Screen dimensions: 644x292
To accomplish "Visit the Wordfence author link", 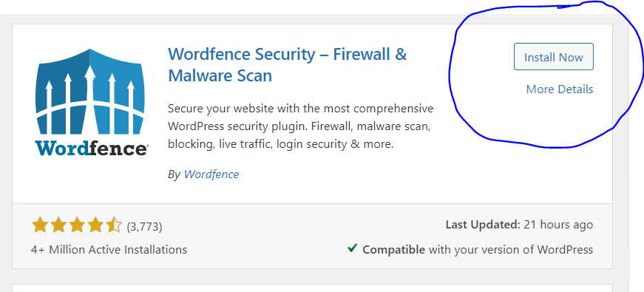I will [211, 174].
